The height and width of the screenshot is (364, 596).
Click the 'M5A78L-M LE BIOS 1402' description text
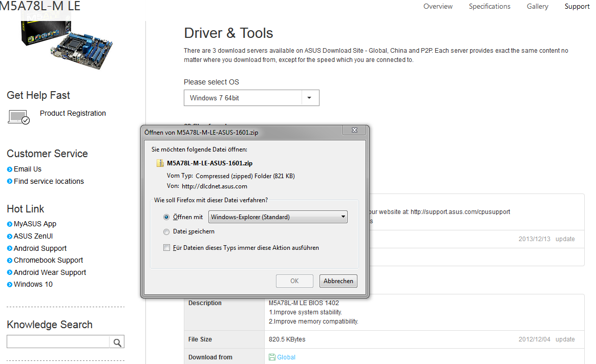[x=304, y=303]
